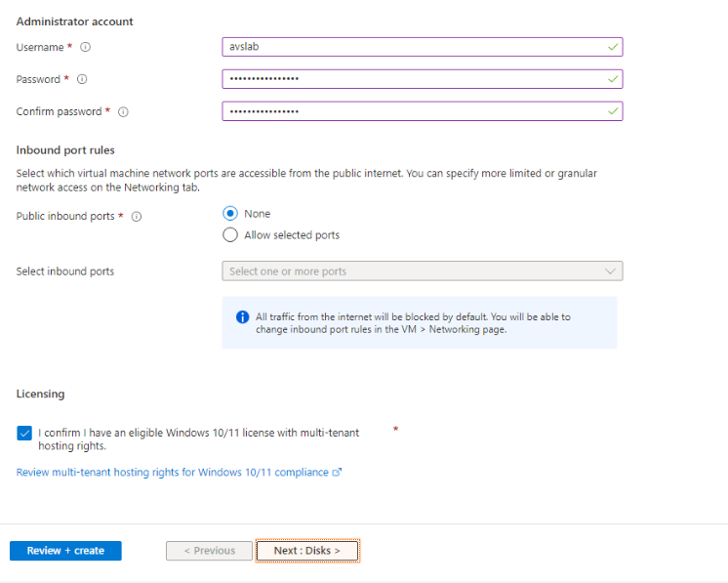Click the green checkmark in Username field
The image size is (728, 583).
pyautogui.click(x=612, y=47)
